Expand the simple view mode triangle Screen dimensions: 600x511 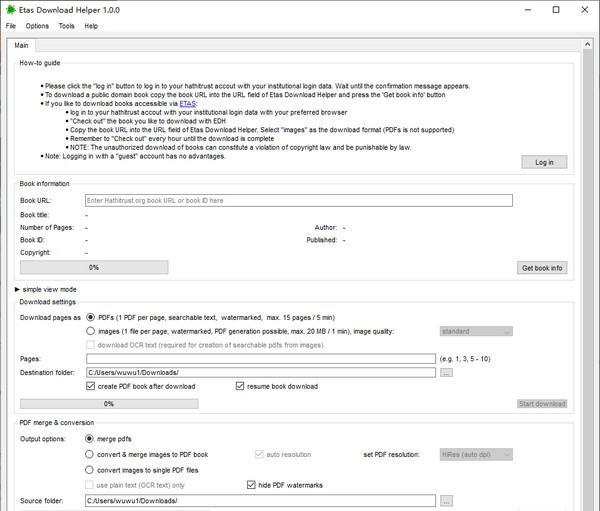(x=17, y=289)
